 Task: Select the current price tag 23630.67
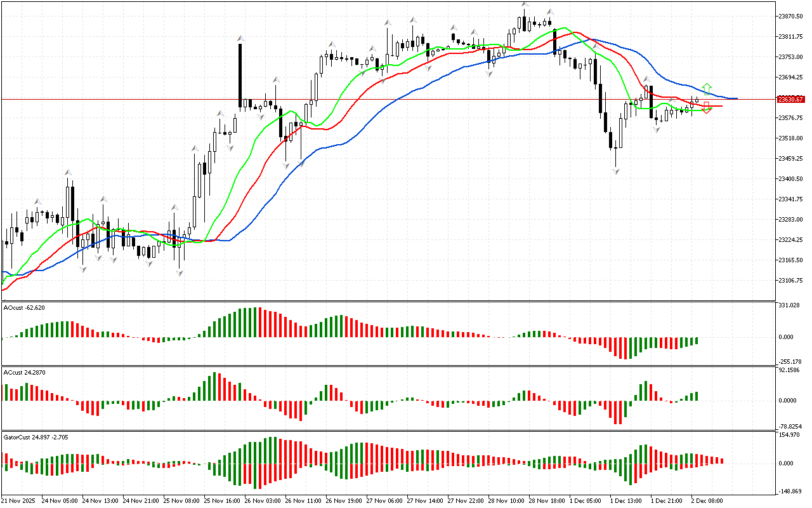point(790,99)
